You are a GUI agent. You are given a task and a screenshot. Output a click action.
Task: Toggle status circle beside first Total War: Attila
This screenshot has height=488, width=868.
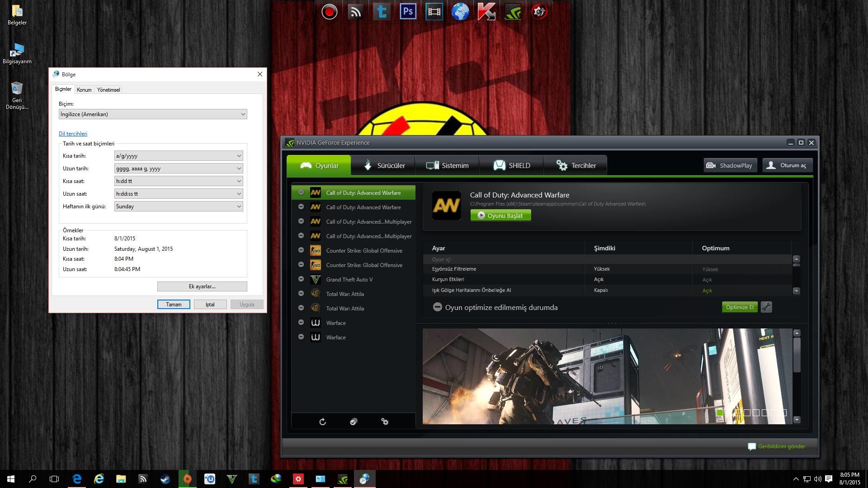click(301, 294)
